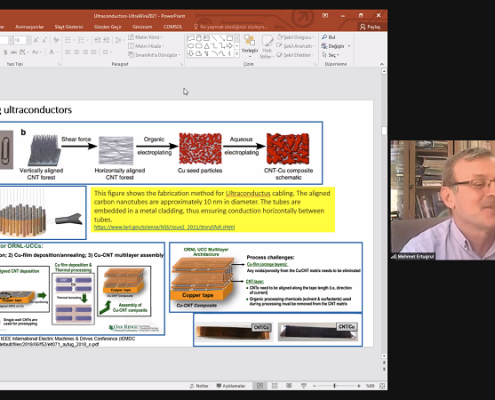Start Slide Show from status bar icon
The image size is (495, 400).
pyautogui.click(x=304, y=386)
